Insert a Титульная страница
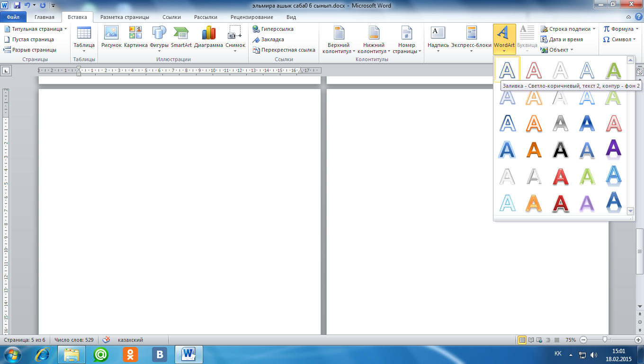 (x=36, y=29)
